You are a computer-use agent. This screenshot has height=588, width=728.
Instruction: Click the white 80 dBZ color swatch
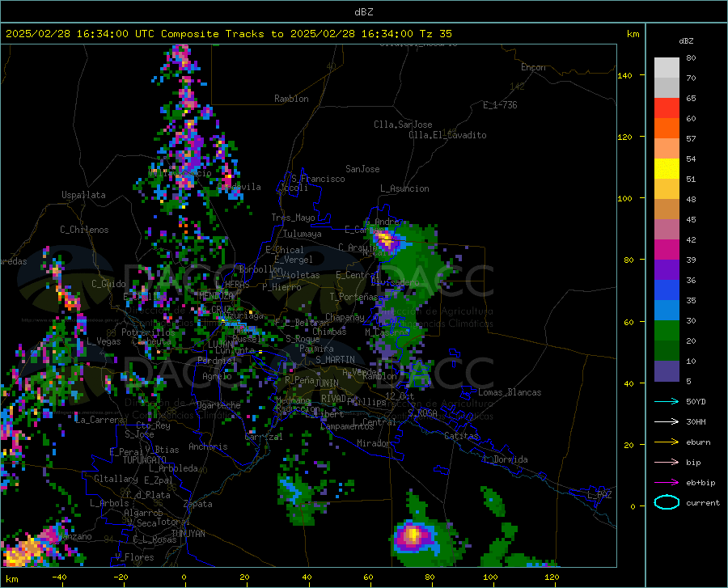[x=667, y=67]
